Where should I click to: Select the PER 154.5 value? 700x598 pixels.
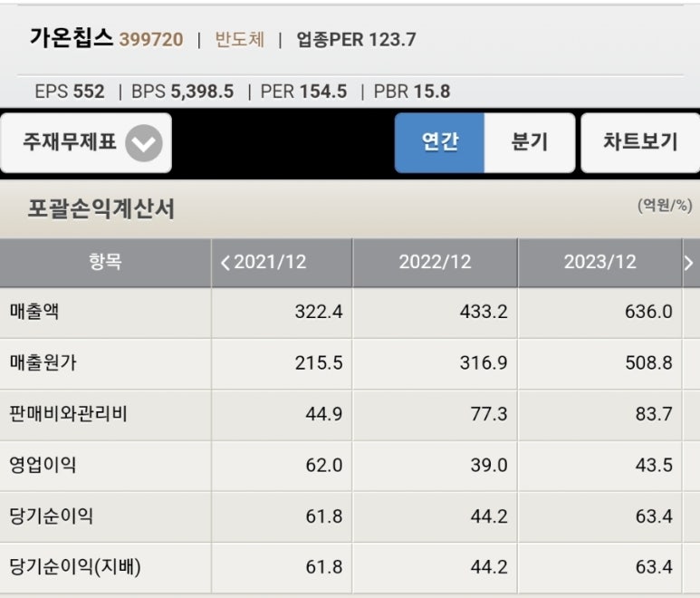[x=303, y=92]
